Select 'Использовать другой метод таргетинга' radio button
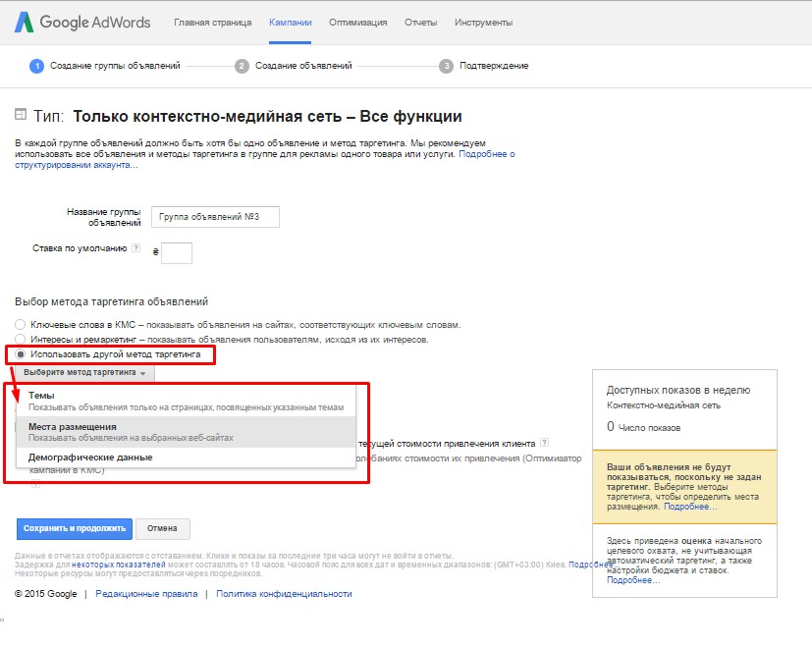Viewport: 812px width, 646px height. (x=21, y=354)
